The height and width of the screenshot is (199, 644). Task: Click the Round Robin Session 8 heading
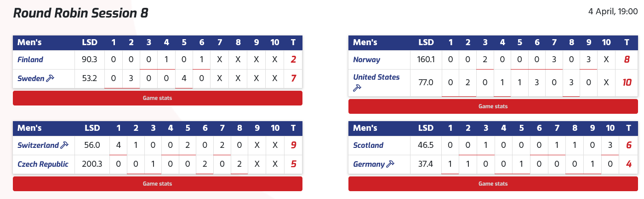click(80, 13)
